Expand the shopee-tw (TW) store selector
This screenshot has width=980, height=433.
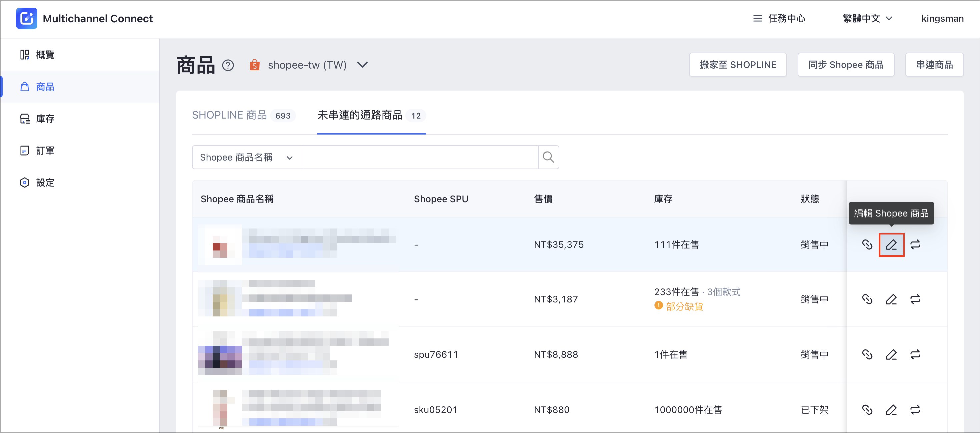click(309, 65)
